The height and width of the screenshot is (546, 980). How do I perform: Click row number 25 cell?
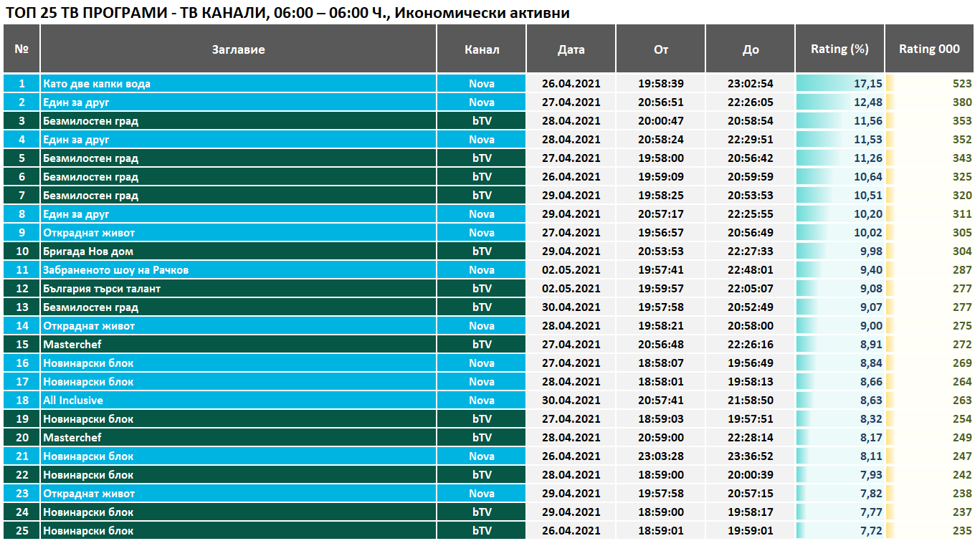coord(22,531)
